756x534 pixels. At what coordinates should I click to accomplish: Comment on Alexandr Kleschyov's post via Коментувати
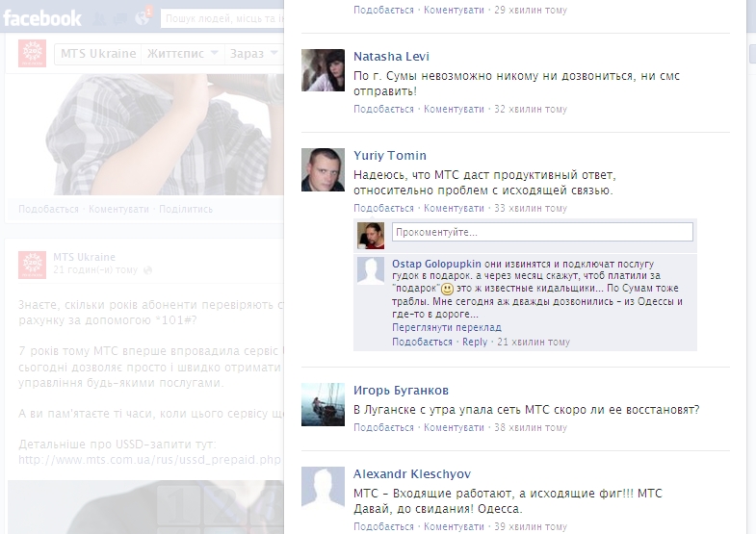(x=454, y=526)
